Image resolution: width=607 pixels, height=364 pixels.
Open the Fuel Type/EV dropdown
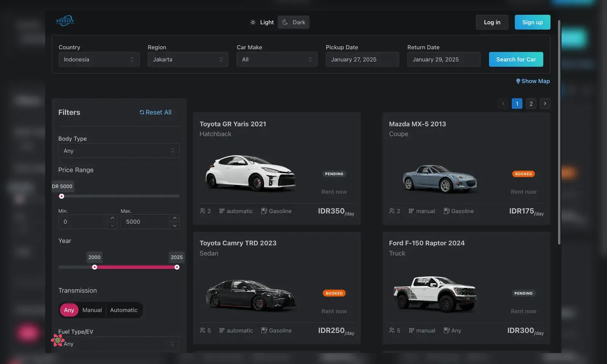tap(119, 344)
